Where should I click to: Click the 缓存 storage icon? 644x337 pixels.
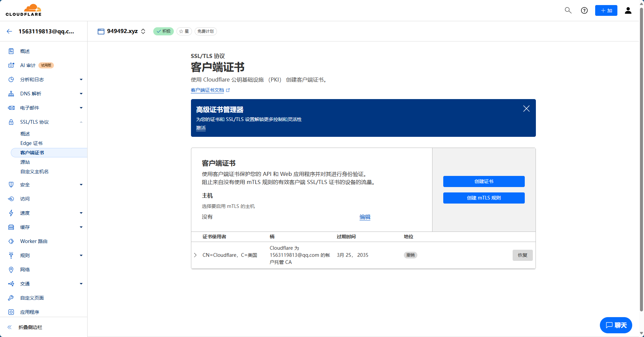(11, 227)
